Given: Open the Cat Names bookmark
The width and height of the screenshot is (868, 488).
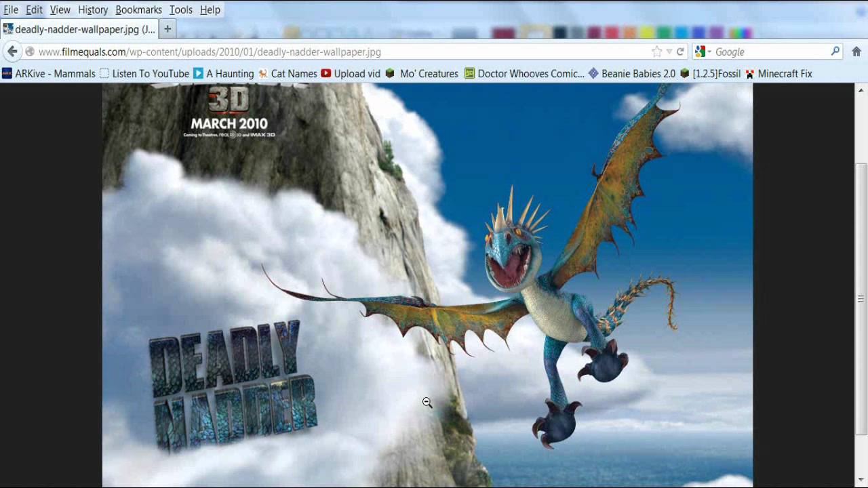Looking at the screenshot, I should 288,74.
